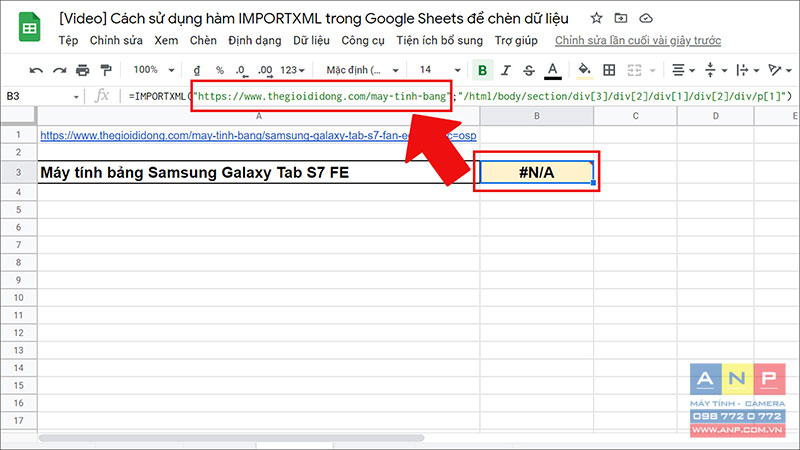Select column A header
This screenshot has height=450, width=800.
(258, 116)
